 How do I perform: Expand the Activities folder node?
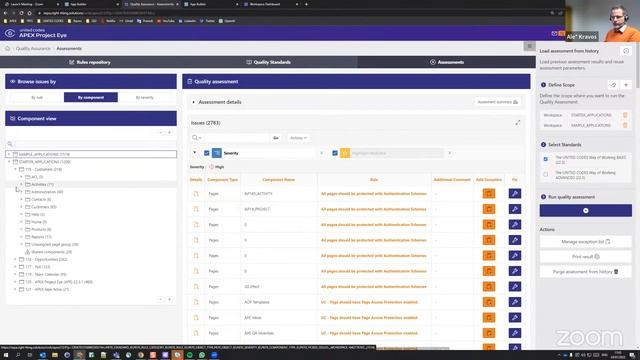[x=21, y=184]
